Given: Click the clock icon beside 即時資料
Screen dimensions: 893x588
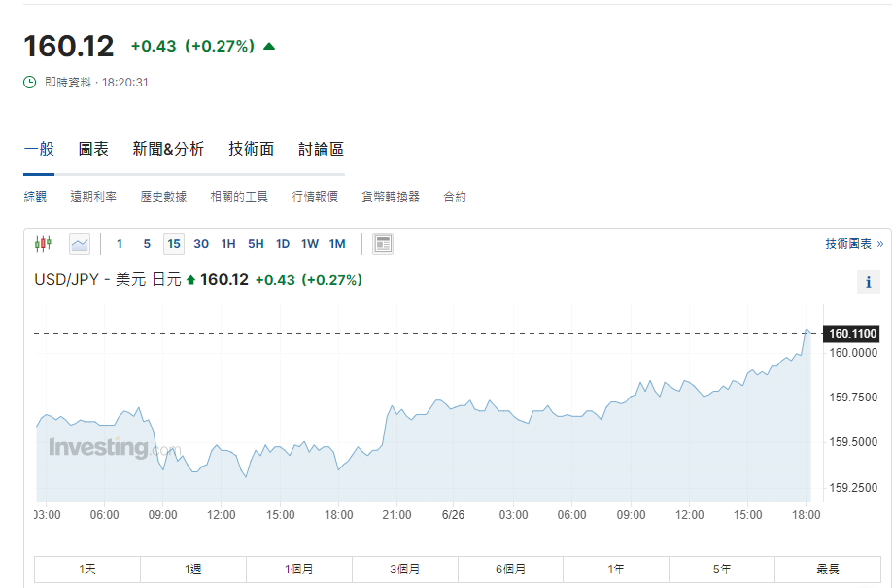Looking at the screenshot, I should (x=28, y=83).
